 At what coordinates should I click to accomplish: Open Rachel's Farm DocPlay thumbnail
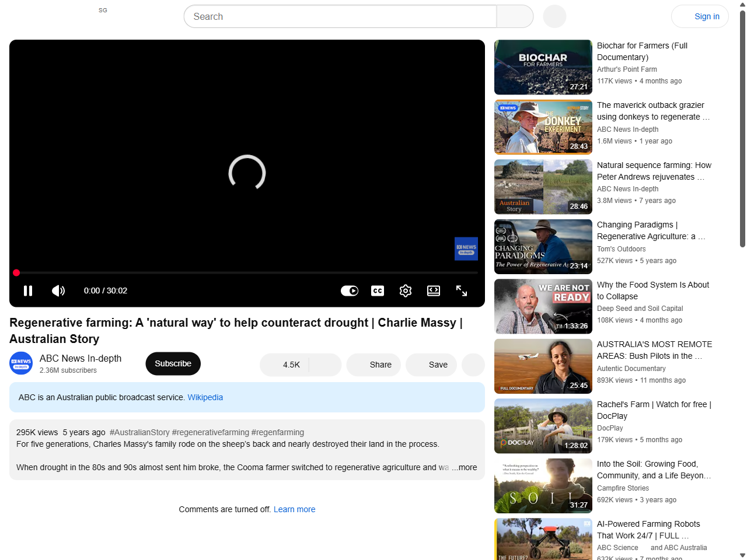543,426
